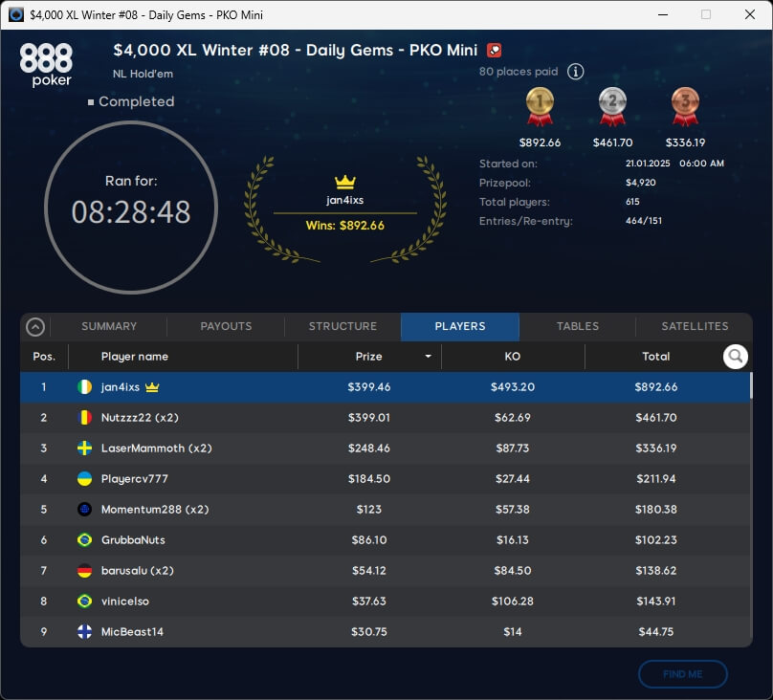Click the winner crown icon above jan4ixs
This screenshot has height=700, width=773.
[x=345, y=182]
